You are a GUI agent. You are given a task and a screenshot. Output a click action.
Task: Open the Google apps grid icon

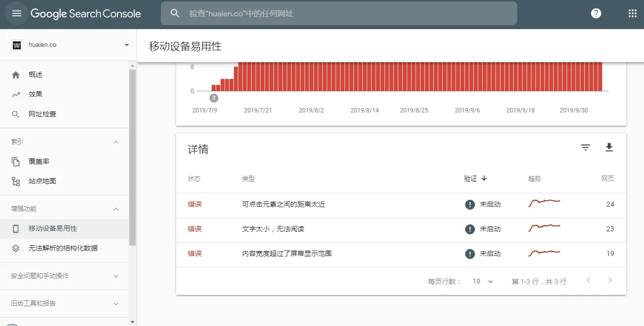632,13
